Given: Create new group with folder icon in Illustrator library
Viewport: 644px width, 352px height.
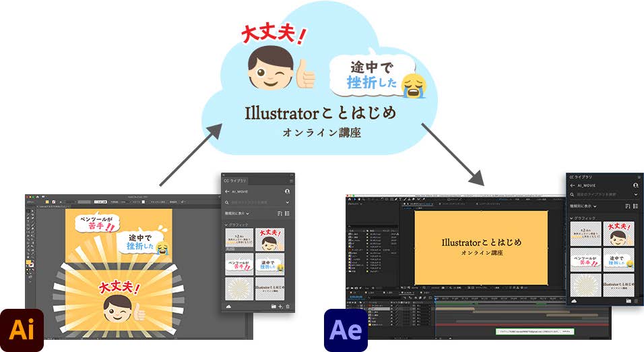Looking at the screenshot, I should 273,306.
